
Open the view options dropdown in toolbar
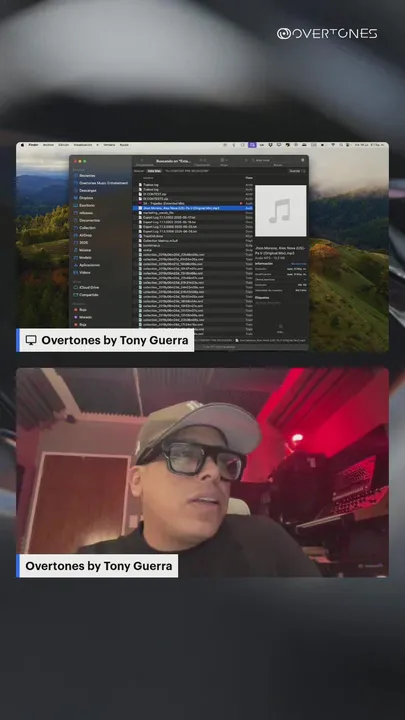click(x=224, y=161)
